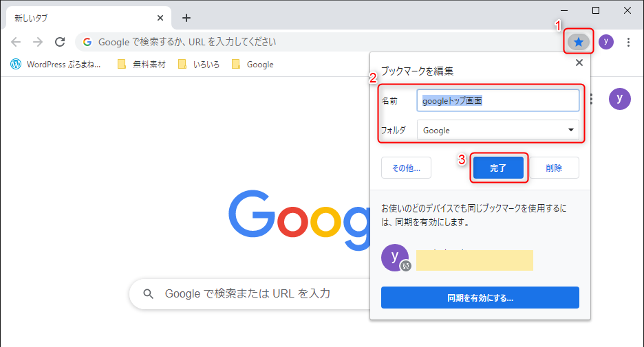The image size is (644, 347).
Task: Click the Google search box on the page
Action: 250,293
